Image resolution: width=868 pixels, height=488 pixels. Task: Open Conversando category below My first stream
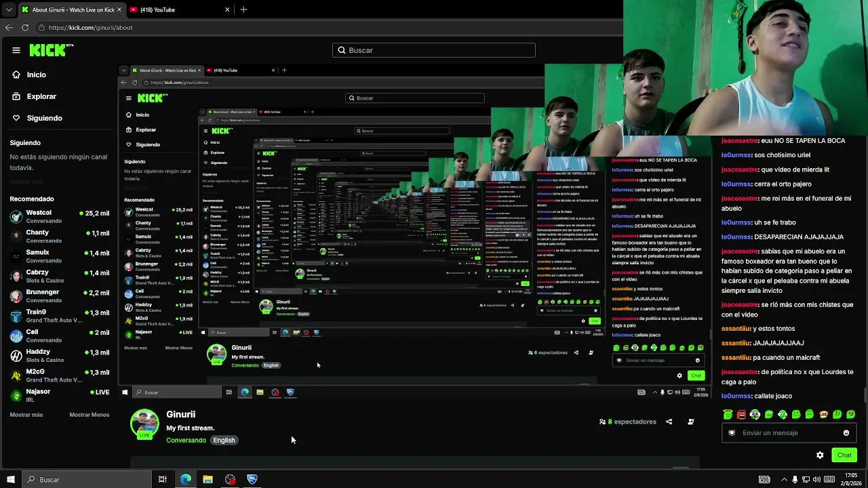point(186,440)
